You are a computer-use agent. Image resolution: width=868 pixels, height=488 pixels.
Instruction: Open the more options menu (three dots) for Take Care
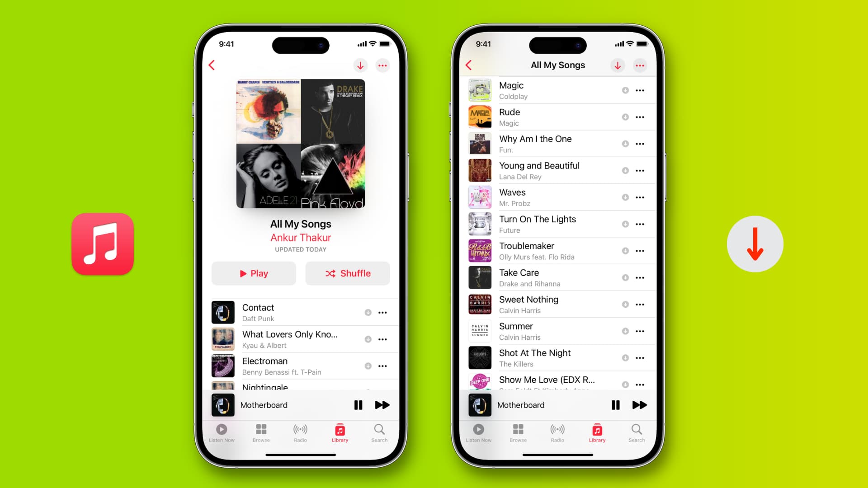coord(640,278)
